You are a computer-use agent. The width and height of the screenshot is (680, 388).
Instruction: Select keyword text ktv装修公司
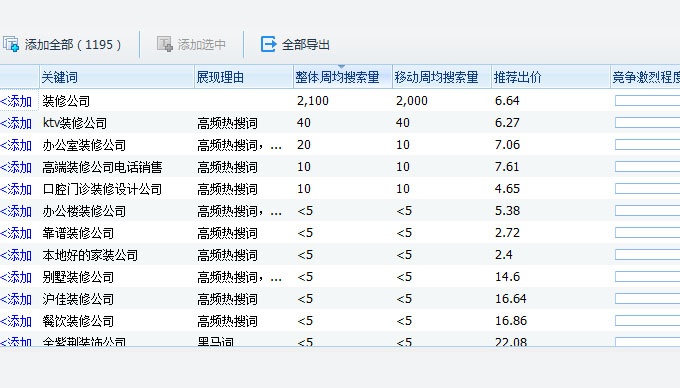[x=75, y=123]
